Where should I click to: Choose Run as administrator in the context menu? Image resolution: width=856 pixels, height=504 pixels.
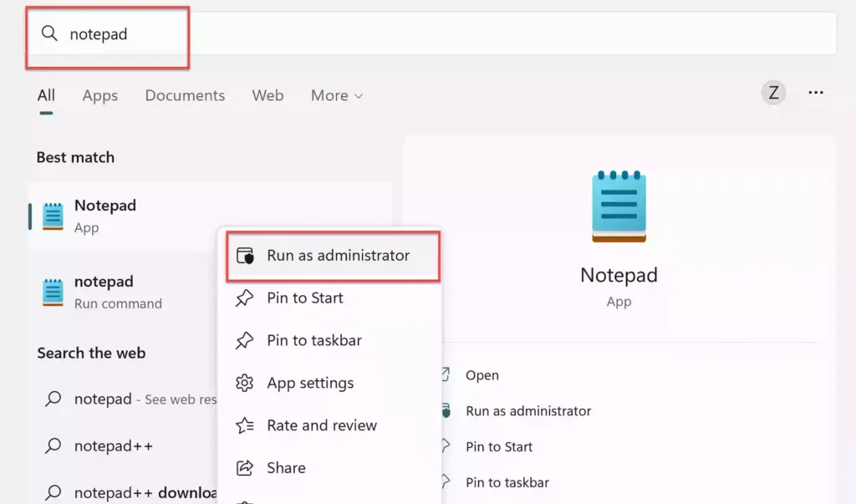click(x=333, y=256)
